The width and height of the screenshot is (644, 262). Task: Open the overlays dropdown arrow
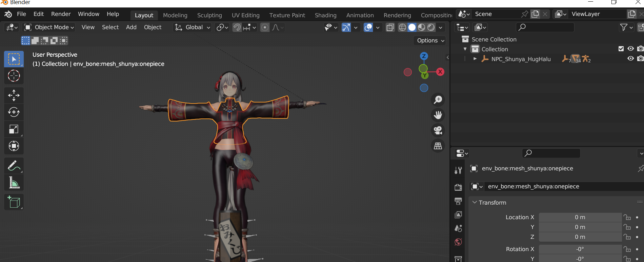click(x=377, y=27)
